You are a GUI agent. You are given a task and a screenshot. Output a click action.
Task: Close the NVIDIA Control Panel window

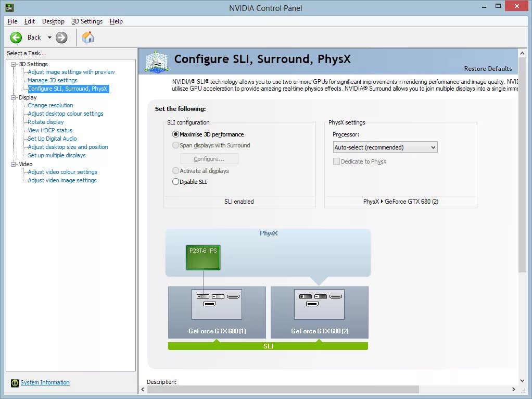click(x=517, y=6)
